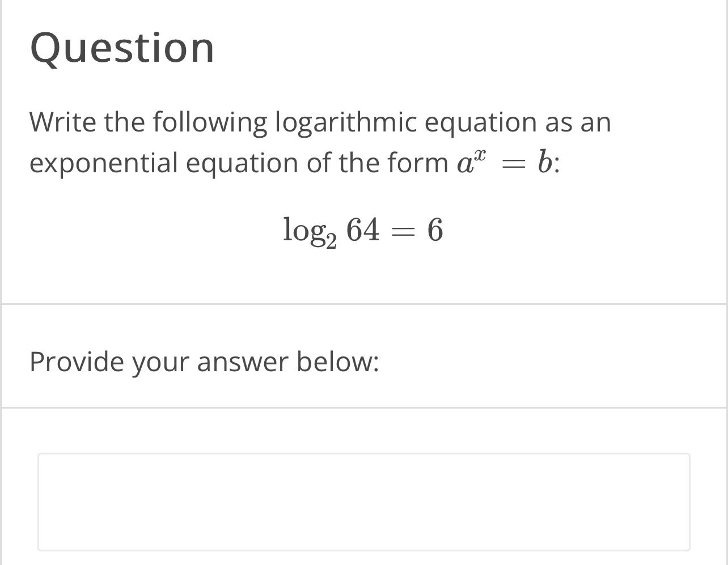Click inside the answer input box
The image size is (728, 565).
point(363,502)
